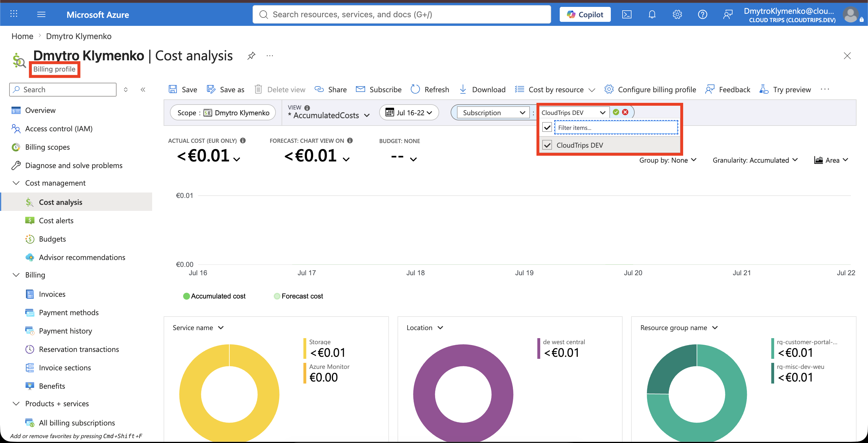The image size is (868, 443).
Task: Click the VIEW info icon
Action: (x=307, y=108)
